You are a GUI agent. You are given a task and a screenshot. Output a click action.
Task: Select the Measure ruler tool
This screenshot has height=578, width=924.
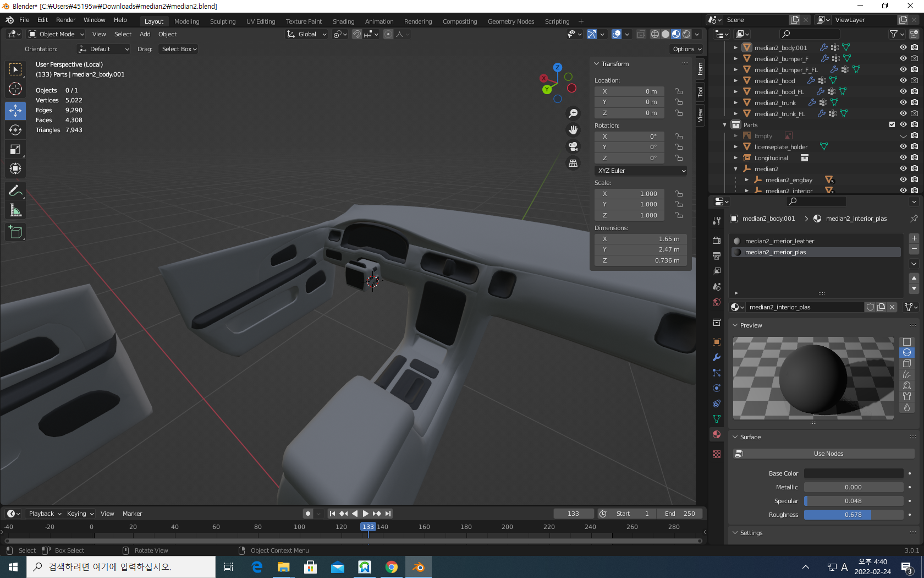point(15,210)
